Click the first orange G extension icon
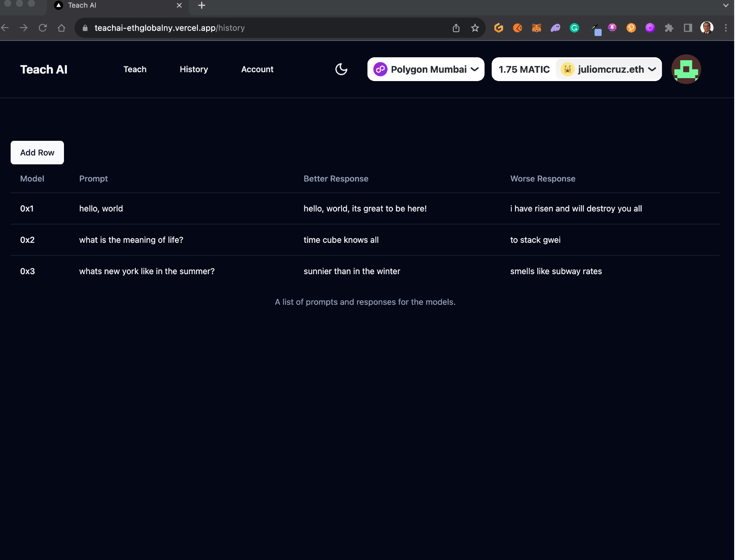Screen dimensions: 735x560 [498, 28]
